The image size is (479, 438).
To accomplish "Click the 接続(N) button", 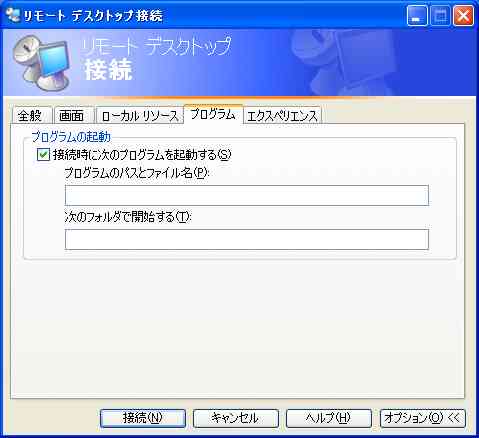I will tap(143, 418).
